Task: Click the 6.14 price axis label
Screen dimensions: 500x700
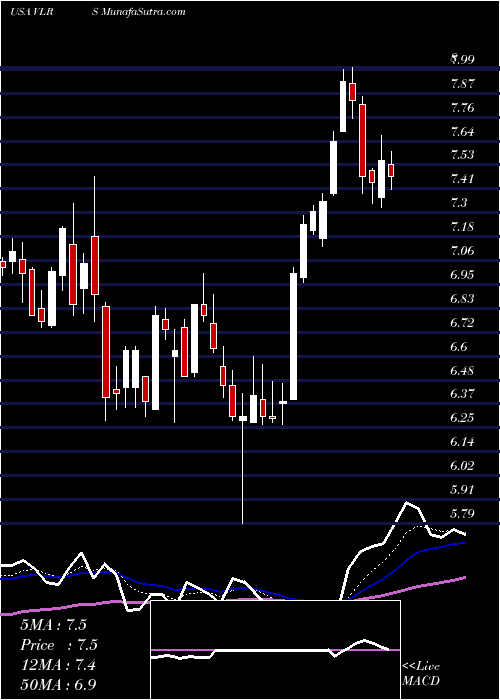Action: (x=462, y=442)
